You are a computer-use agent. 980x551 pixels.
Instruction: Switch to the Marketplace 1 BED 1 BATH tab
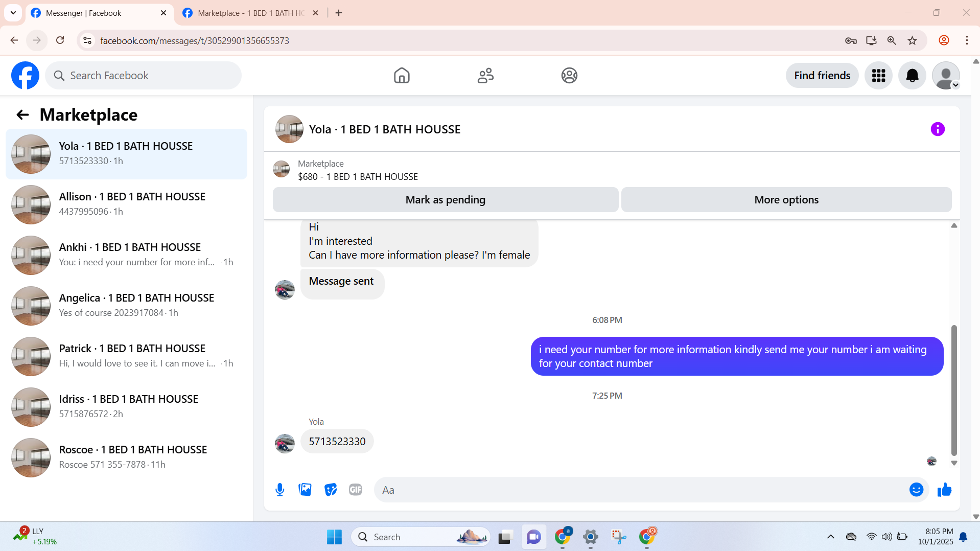tap(250, 13)
